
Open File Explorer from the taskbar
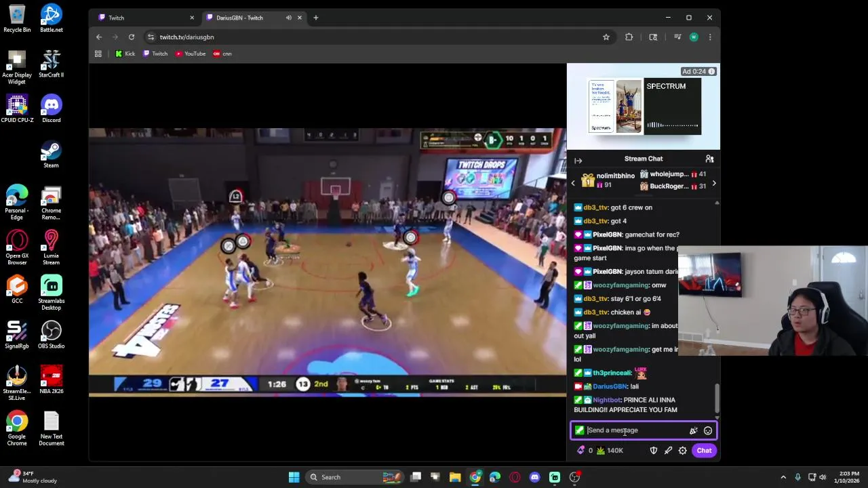coord(455,477)
